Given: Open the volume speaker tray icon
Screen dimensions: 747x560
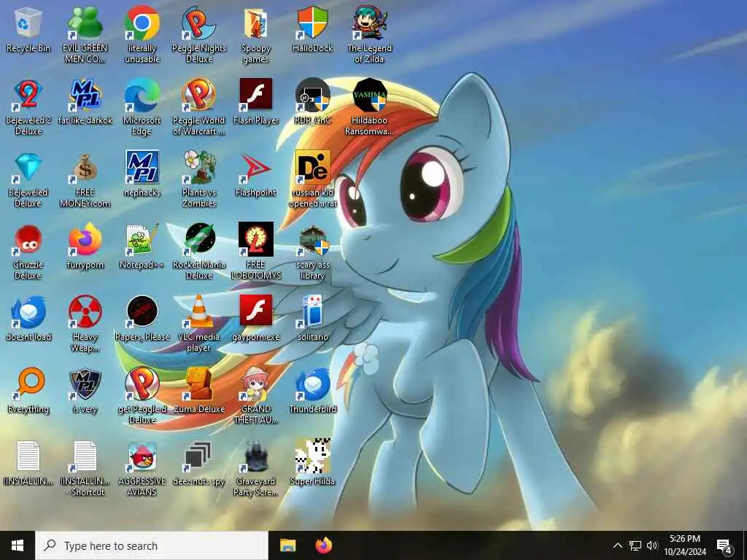Looking at the screenshot, I should tap(652, 545).
